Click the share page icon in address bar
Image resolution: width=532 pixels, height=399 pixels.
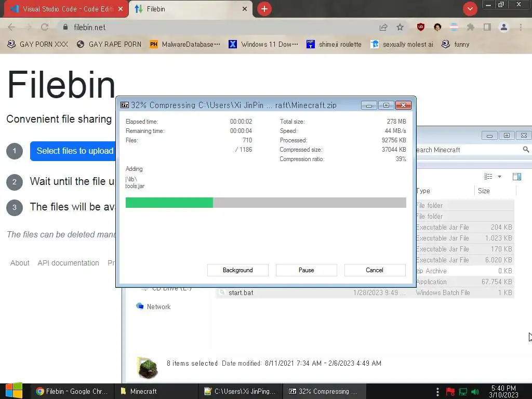(x=383, y=27)
